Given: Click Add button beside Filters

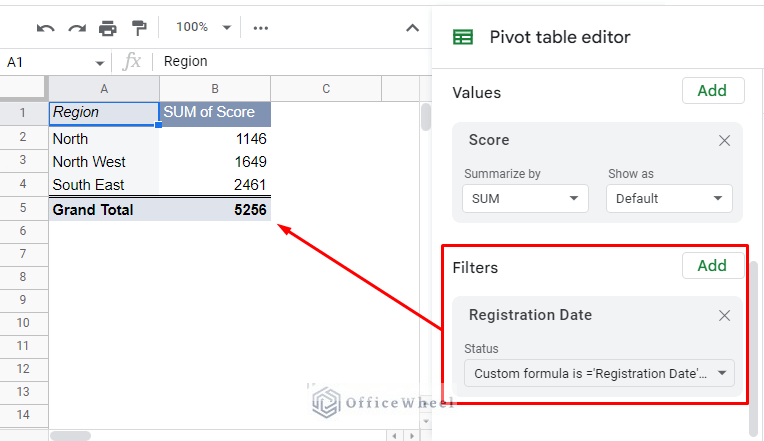Looking at the screenshot, I should point(712,266).
